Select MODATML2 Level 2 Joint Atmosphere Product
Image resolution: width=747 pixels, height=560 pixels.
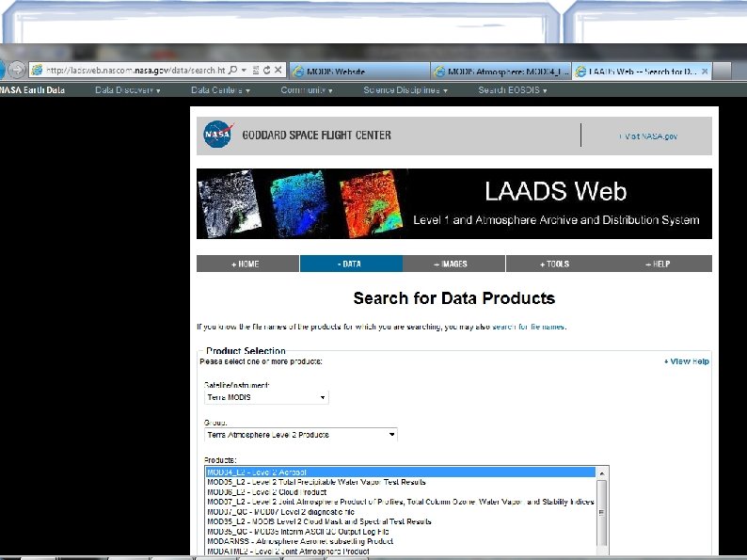pos(401,551)
